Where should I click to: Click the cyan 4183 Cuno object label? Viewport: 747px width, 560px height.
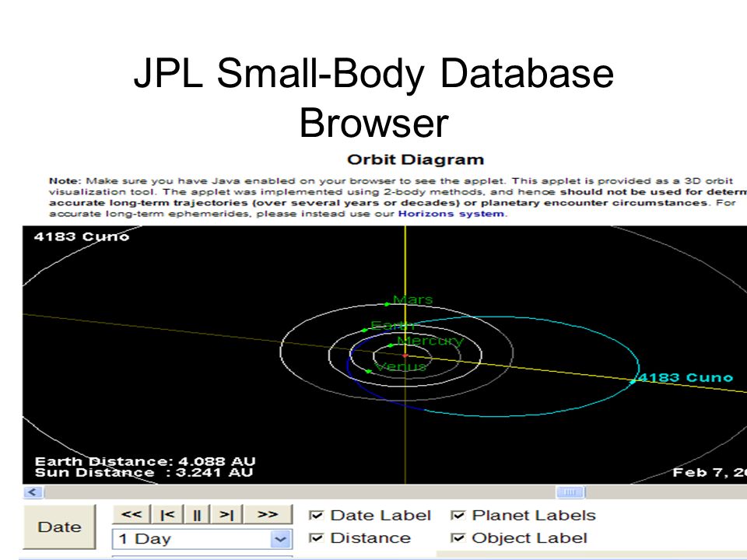tap(685, 378)
